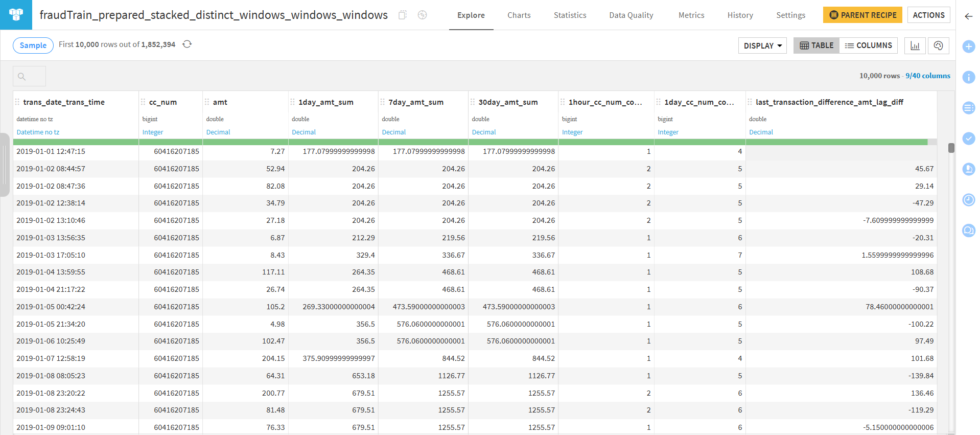980x435 pixels.
Task: Click the drag handle of 30day_amt_sum column
Action: [x=473, y=102]
